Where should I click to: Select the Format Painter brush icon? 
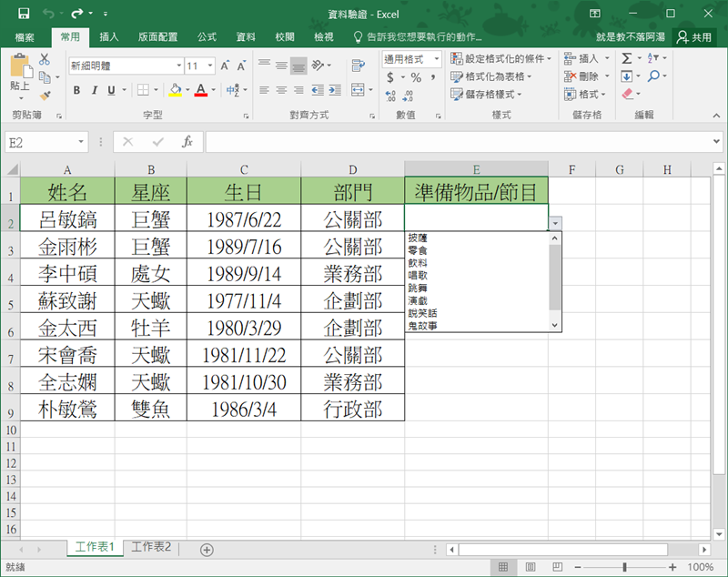click(44, 96)
